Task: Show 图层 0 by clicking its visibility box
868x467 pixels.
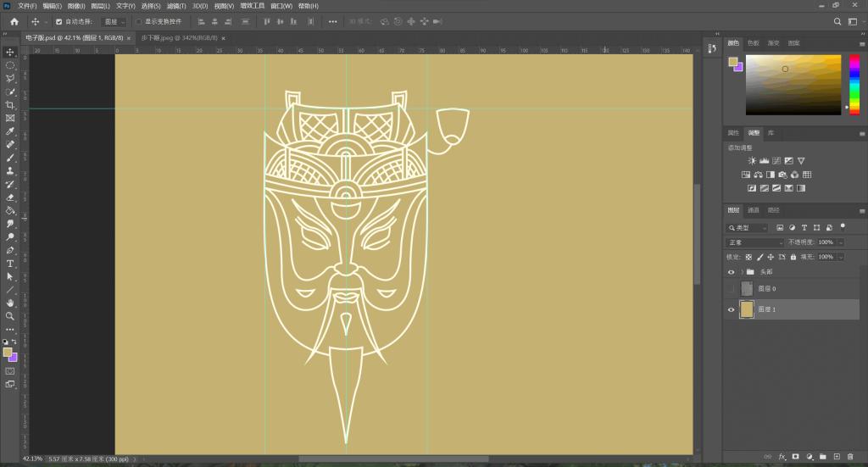Action: point(731,289)
